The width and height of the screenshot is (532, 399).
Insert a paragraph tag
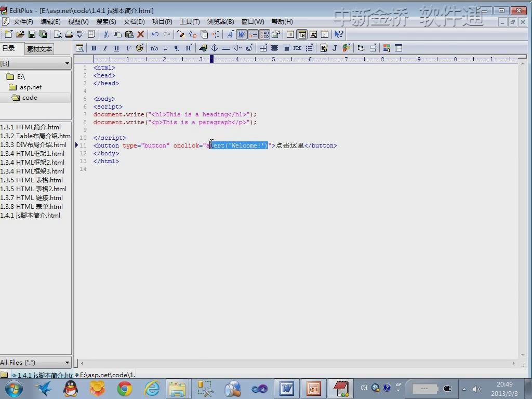[177, 48]
